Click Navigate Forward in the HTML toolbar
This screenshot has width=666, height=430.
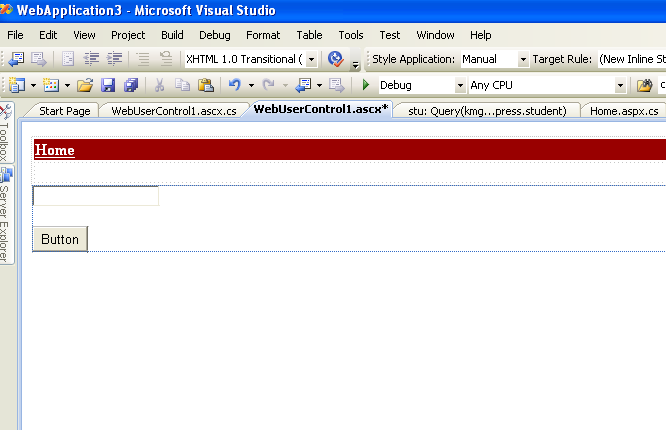[39, 59]
